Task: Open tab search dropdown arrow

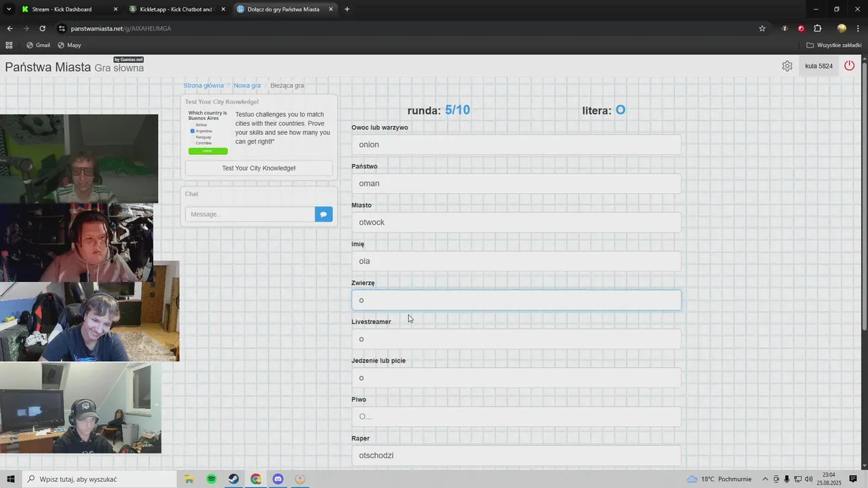Action: coord(9,9)
